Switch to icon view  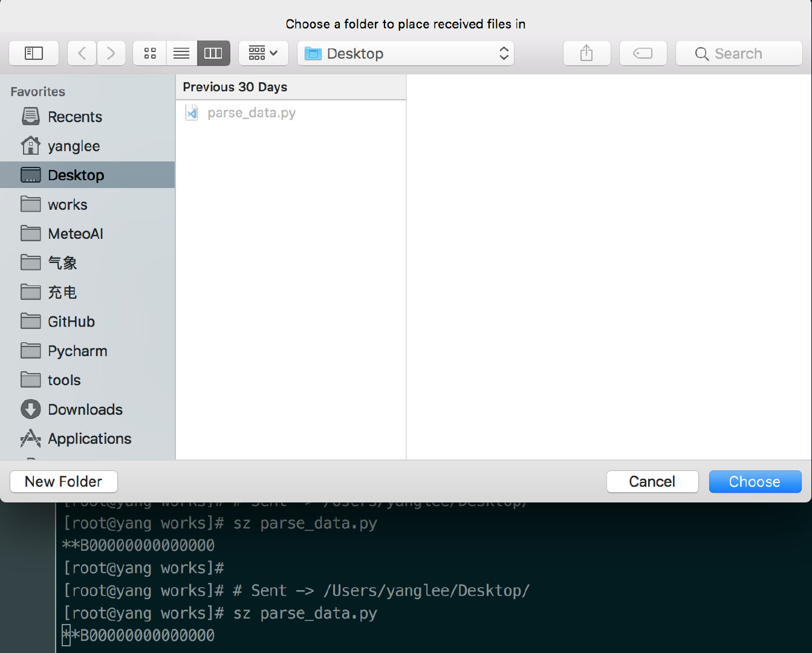coord(150,53)
